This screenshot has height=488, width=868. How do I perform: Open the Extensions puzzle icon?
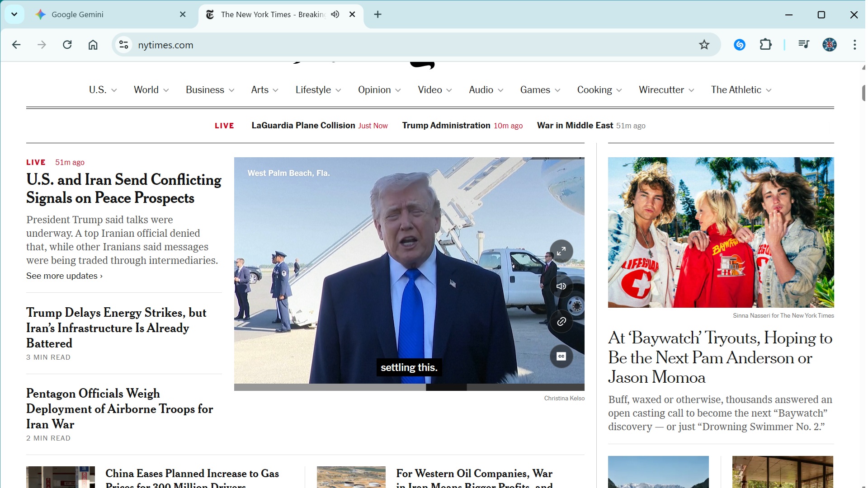pyautogui.click(x=765, y=45)
